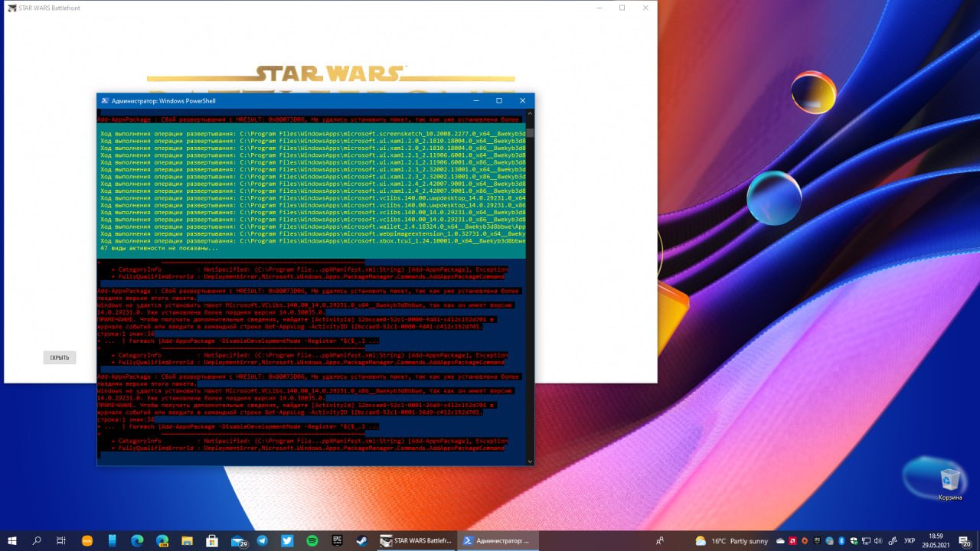Screen dimensions: 980x551
Task: Click progress line mentioning microsoft.webpimageextension
Action: point(313,234)
